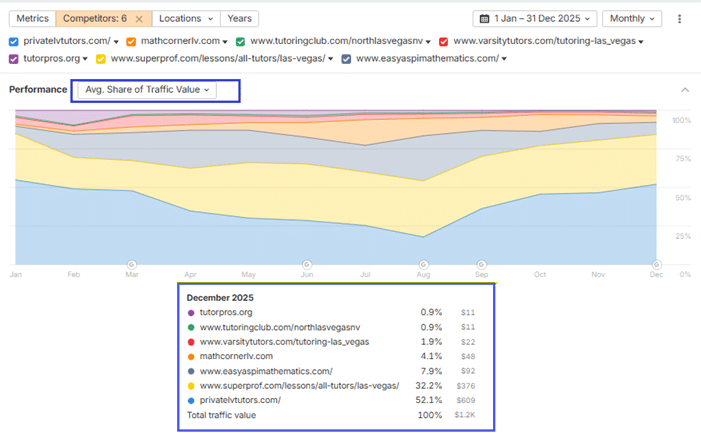Open the date range picker 1 Jan – 31 Dec 2025

[x=535, y=18]
